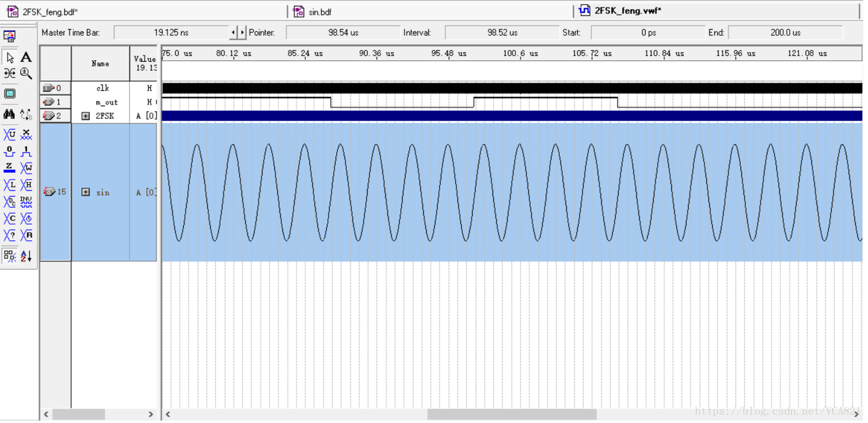Apply High Impedance (Z) value

coord(10,168)
